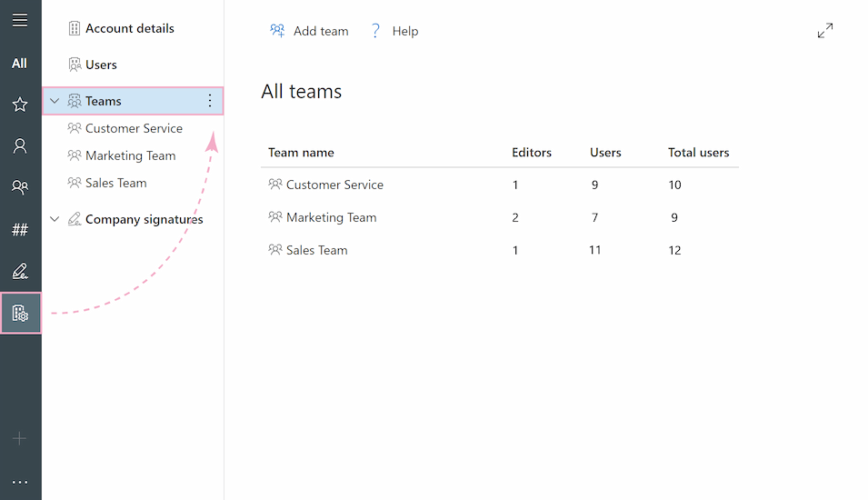Click Marketing Team editors value 2
The image size is (868, 500).
click(515, 217)
